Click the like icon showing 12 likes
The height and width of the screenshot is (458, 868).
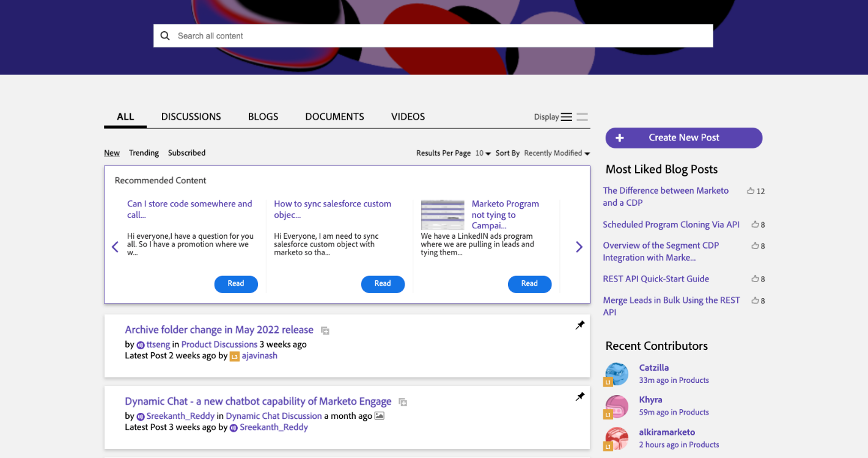[x=751, y=191]
